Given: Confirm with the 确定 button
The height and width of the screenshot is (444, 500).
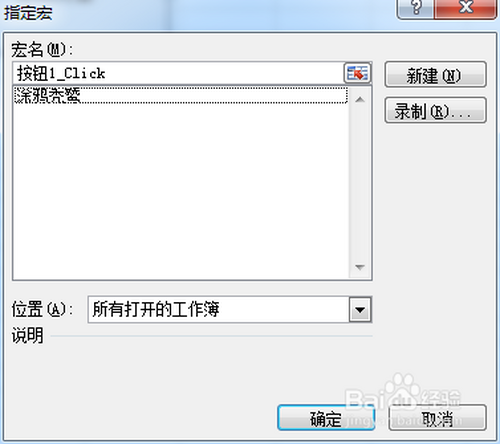Looking at the screenshot, I should [326, 418].
